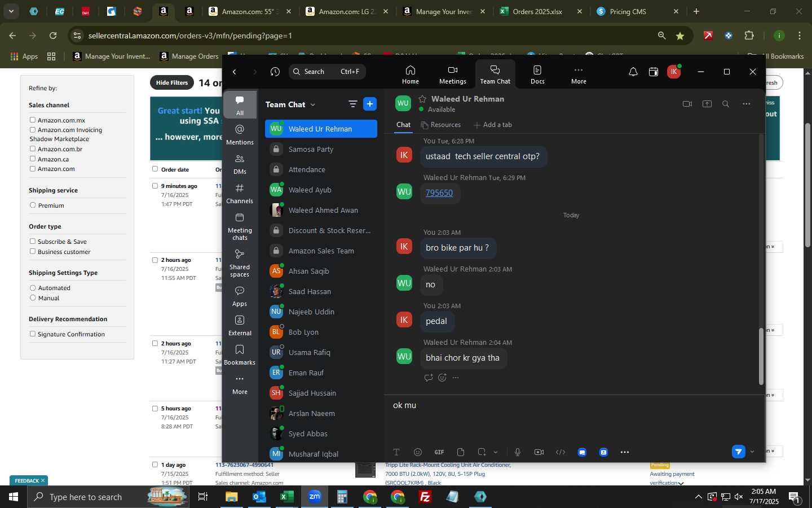
Task: Create new chat with plus button
Action: [370, 104]
